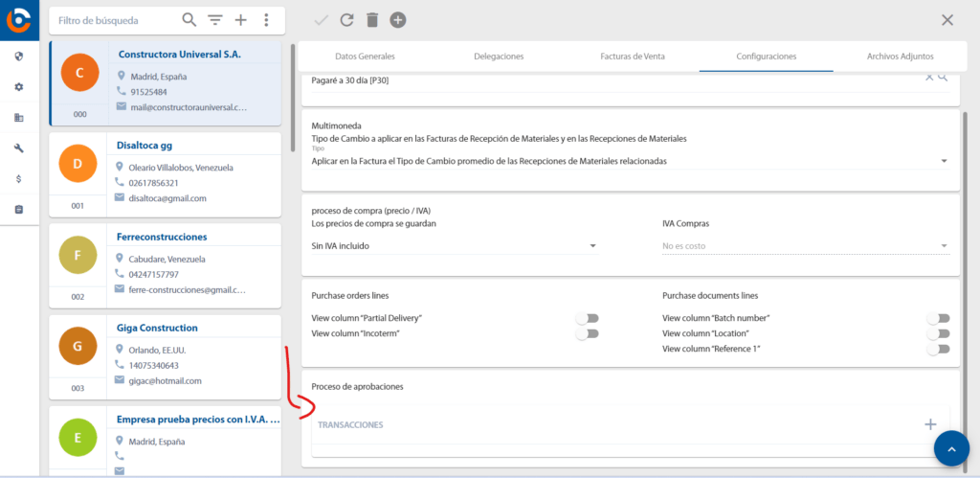980x478 pixels.
Task: Expand the Multimoneda Tipo dropdown
Action: [x=944, y=161]
